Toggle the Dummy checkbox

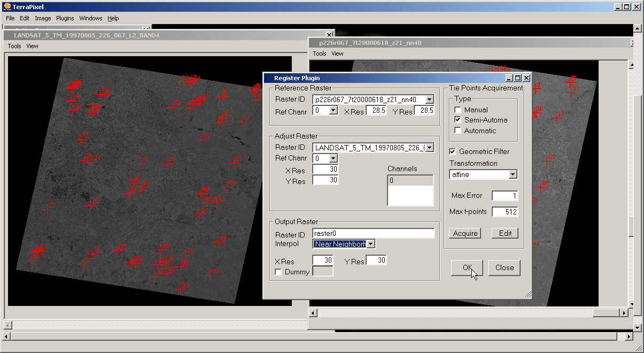coord(278,272)
